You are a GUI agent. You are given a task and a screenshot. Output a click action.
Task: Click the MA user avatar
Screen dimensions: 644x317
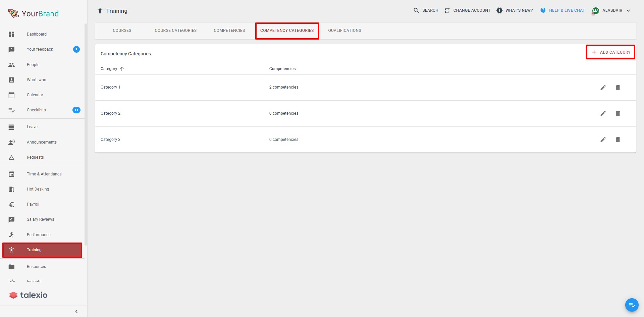coord(595,11)
